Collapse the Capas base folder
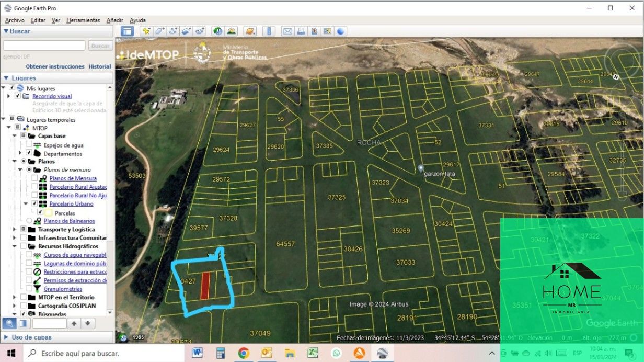Viewport: 644px width, 362px height. click(x=15, y=135)
